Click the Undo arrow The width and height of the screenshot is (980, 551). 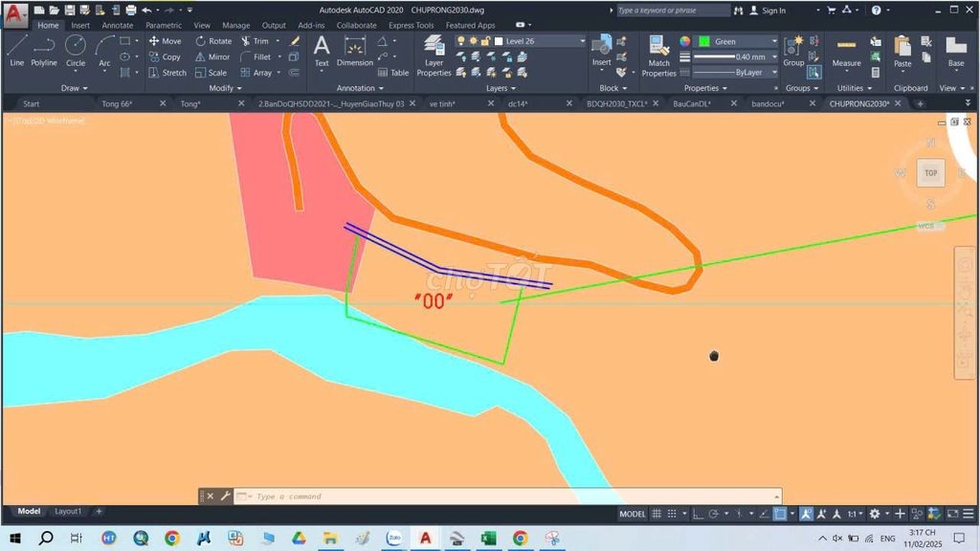point(146,10)
